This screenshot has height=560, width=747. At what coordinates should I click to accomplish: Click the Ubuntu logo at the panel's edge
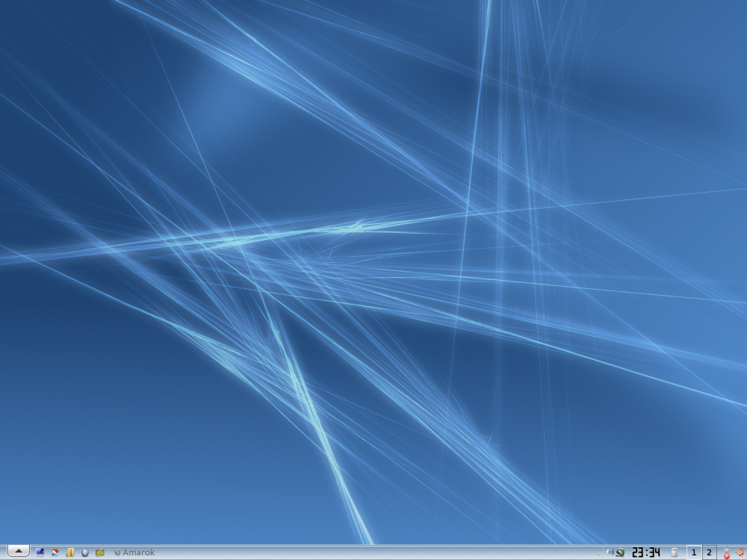[x=740, y=553]
